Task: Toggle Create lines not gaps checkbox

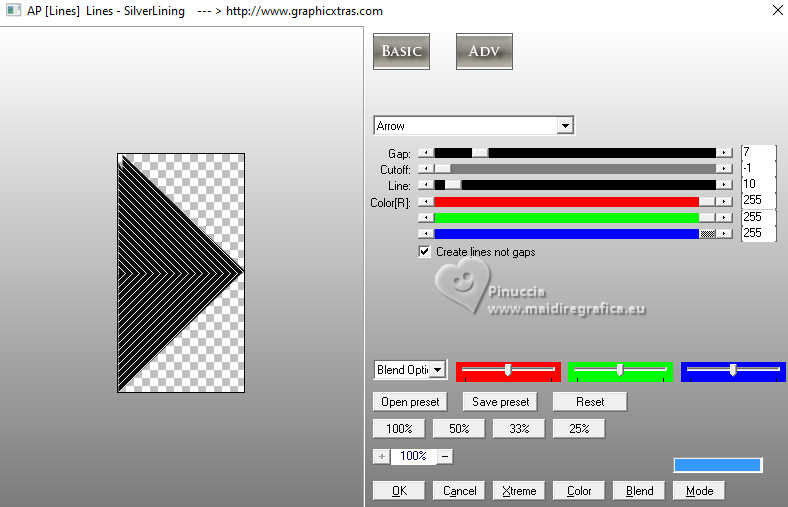Action: pyautogui.click(x=425, y=251)
